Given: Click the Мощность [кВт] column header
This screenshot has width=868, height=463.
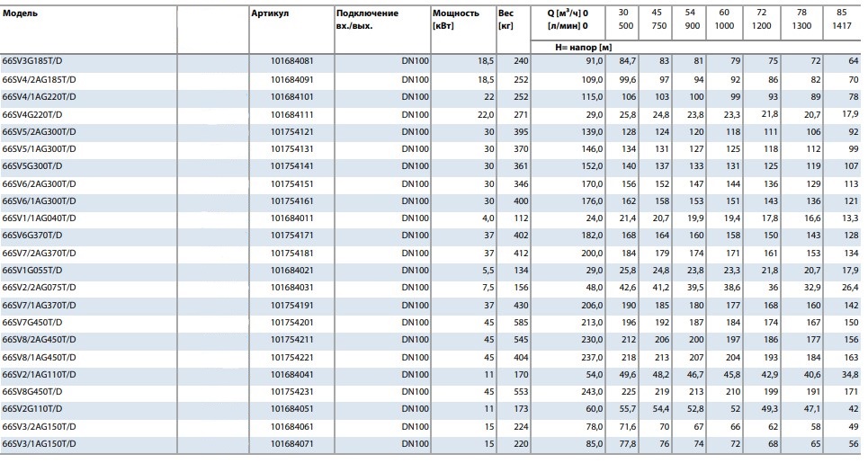Looking at the screenshot, I should [455, 20].
